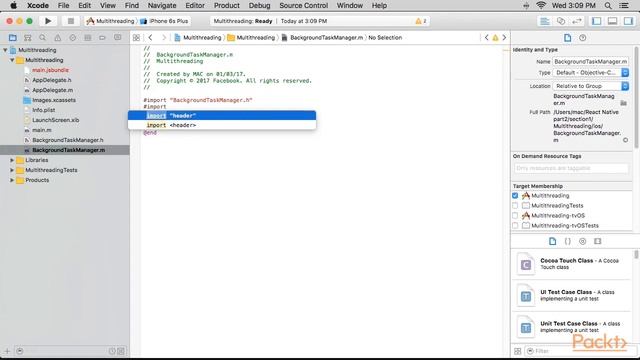Jump to previous issue arrow
The image size is (640, 360).
coord(487,38)
